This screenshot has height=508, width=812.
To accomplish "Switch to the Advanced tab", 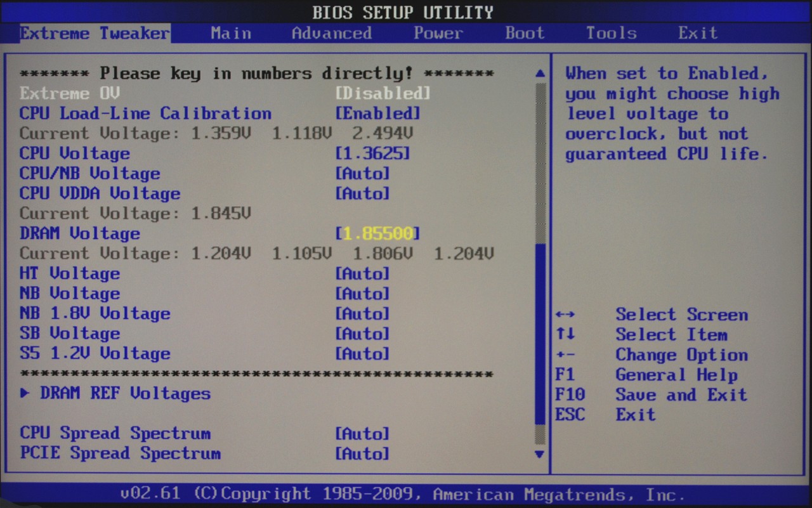I will [331, 33].
